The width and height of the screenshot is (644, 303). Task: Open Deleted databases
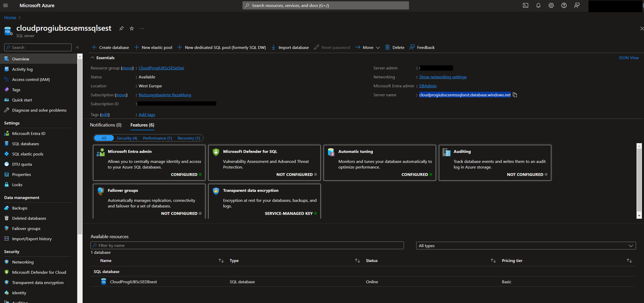[x=29, y=218]
